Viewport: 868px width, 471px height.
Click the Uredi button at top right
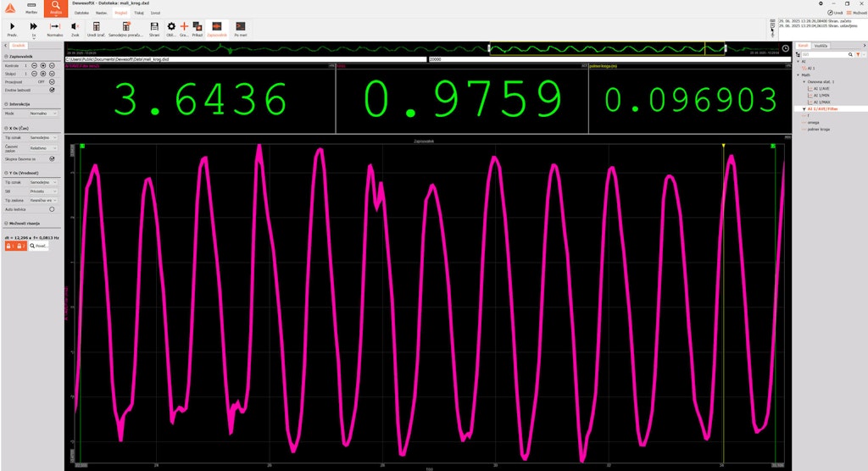[833, 13]
